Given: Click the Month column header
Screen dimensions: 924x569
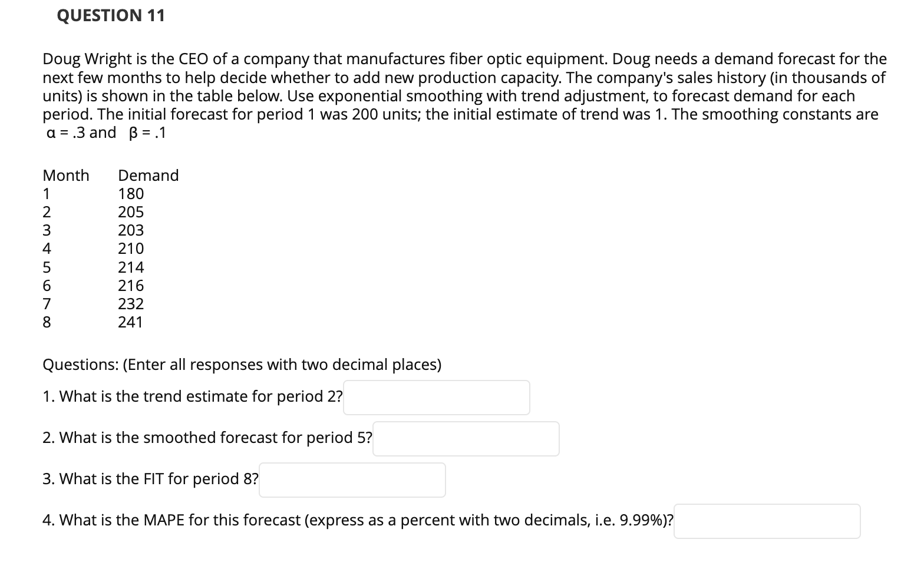Looking at the screenshot, I should pos(65,175).
